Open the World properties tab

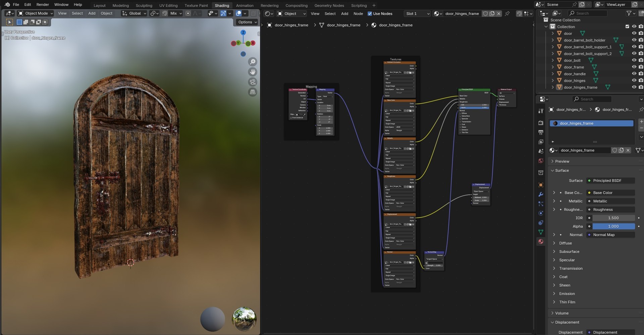point(541,161)
